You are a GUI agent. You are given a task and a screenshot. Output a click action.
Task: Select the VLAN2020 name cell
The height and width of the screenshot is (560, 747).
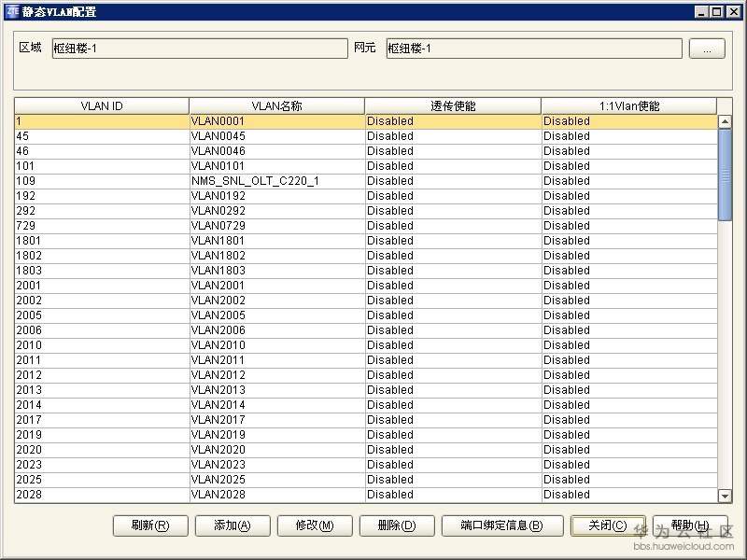click(277, 450)
